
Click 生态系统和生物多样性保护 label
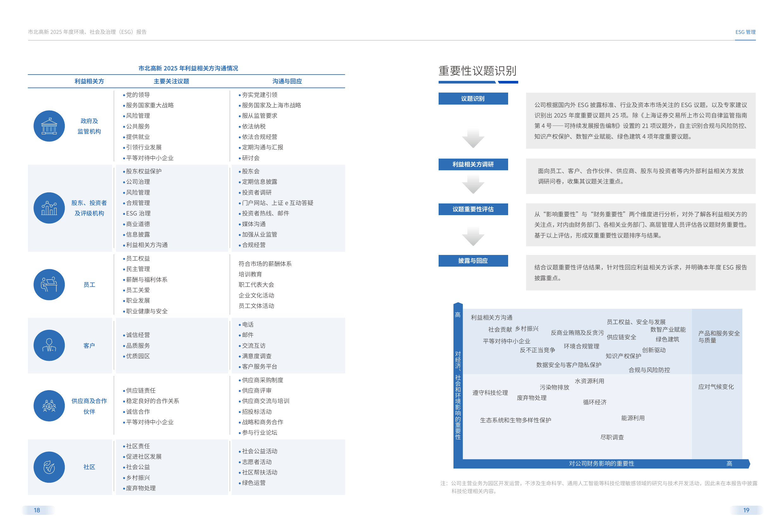(515, 420)
